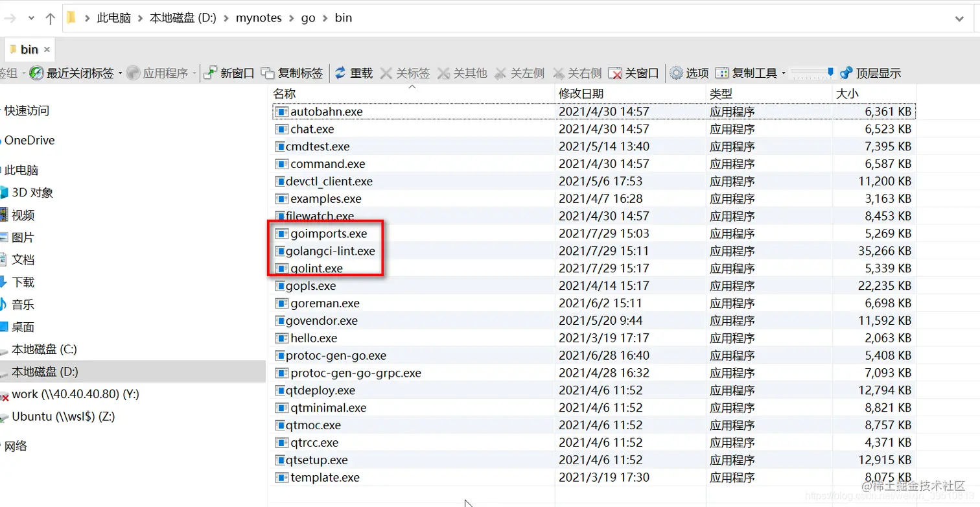Click go in the address breadcrumb
The height and width of the screenshot is (507, 980).
pos(309,18)
